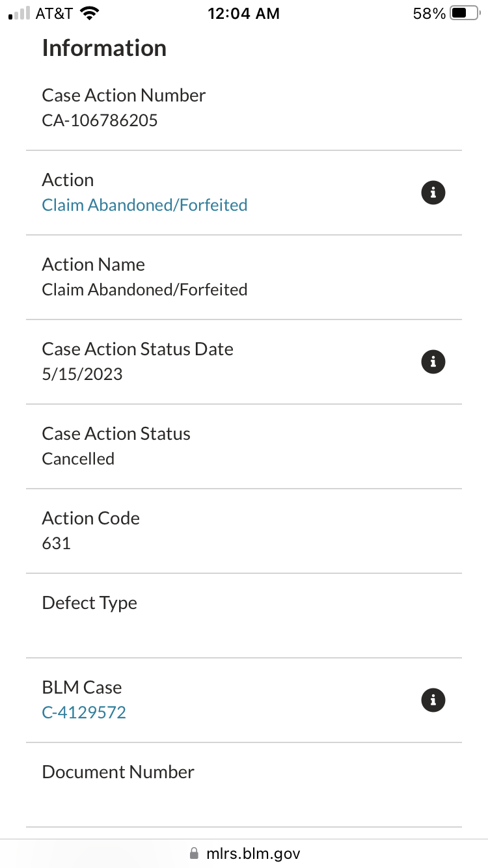Viewport: 488px width, 868px height.
Task: Tap Action Code value 631
Action: tap(56, 543)
